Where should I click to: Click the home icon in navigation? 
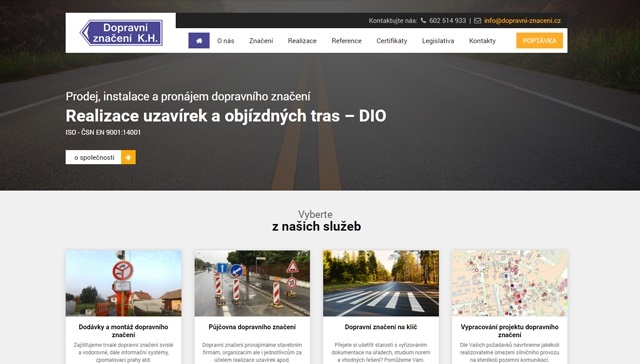click(x=199, y=40)
